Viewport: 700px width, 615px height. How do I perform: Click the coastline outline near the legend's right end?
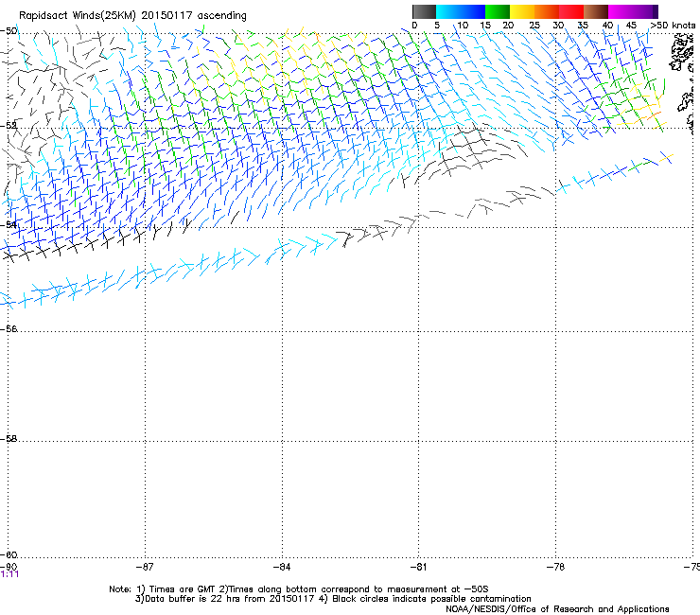coord(682,53)
